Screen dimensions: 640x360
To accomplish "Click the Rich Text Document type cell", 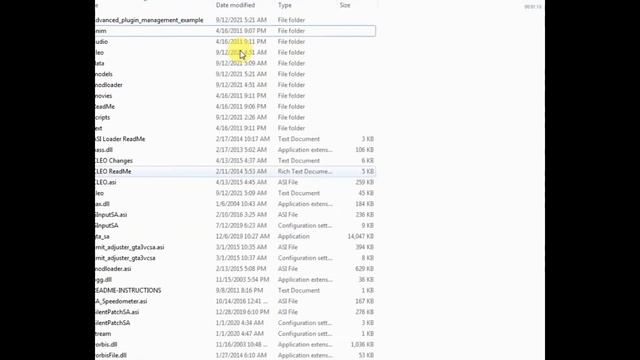I will [x=305, y=171].
